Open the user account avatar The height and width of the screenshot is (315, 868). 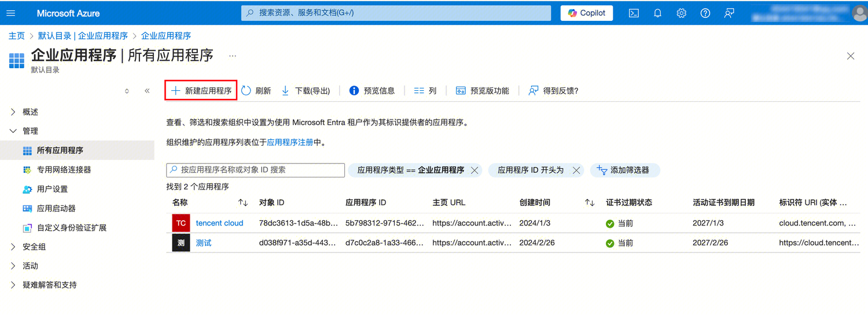(859, 13)
